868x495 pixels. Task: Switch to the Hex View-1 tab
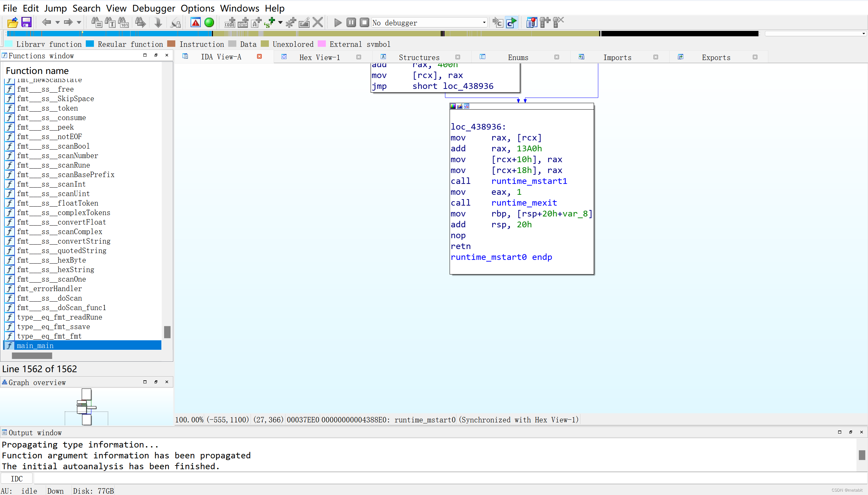pyautogui.click(x=319, y=57)
